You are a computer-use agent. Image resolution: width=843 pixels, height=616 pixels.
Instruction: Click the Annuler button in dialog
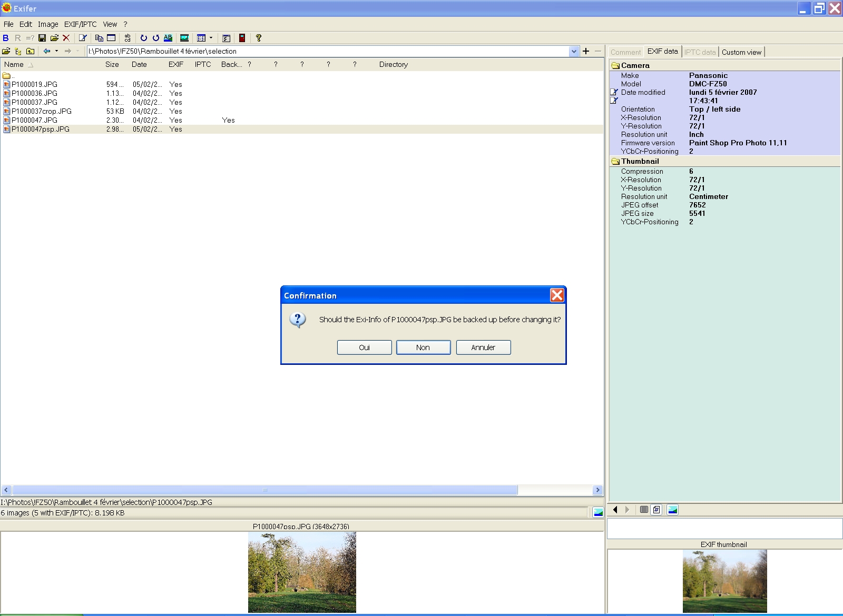(x=483, y=347)
